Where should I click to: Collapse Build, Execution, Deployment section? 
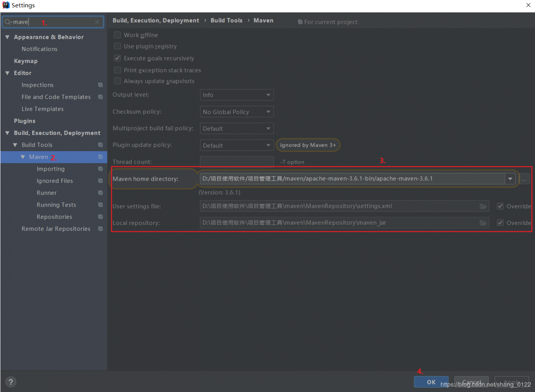[x=7, y=133]
